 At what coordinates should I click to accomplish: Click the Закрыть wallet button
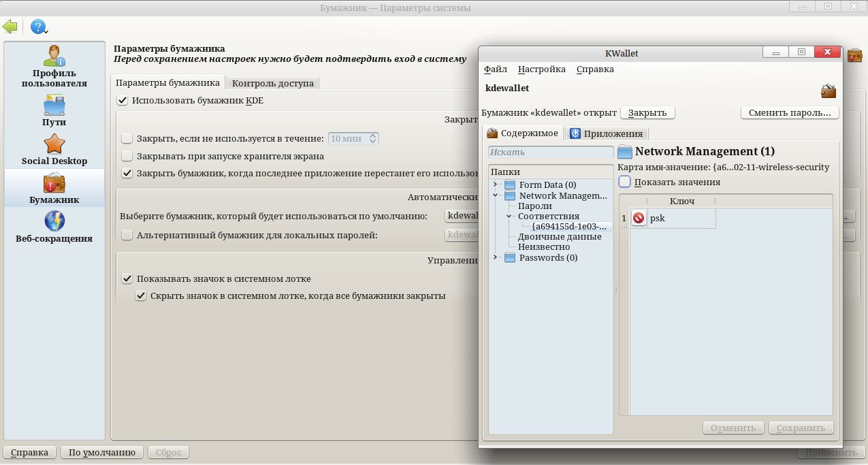(x=651, y=113)
